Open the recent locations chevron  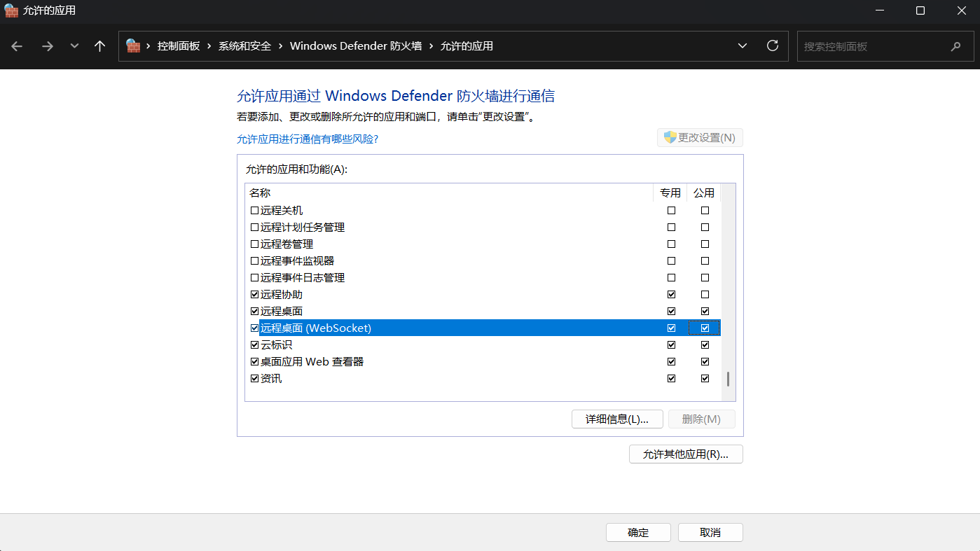click(x=74, y=46)
